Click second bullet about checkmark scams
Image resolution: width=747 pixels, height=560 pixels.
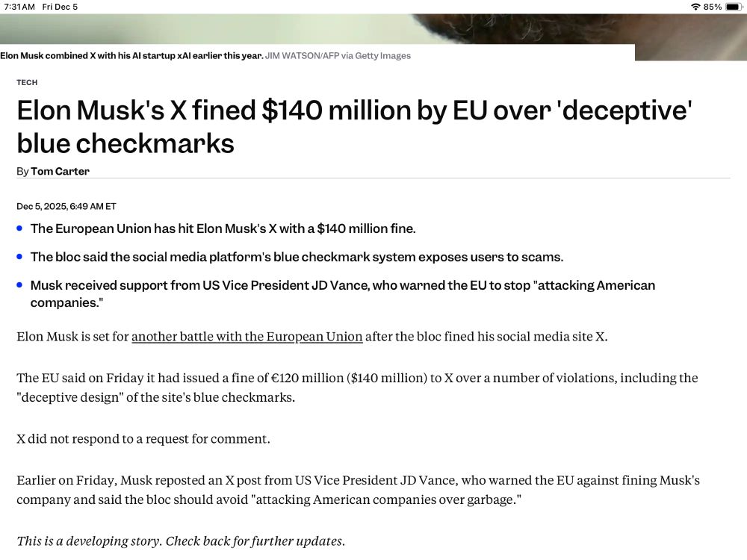[297, 257]
